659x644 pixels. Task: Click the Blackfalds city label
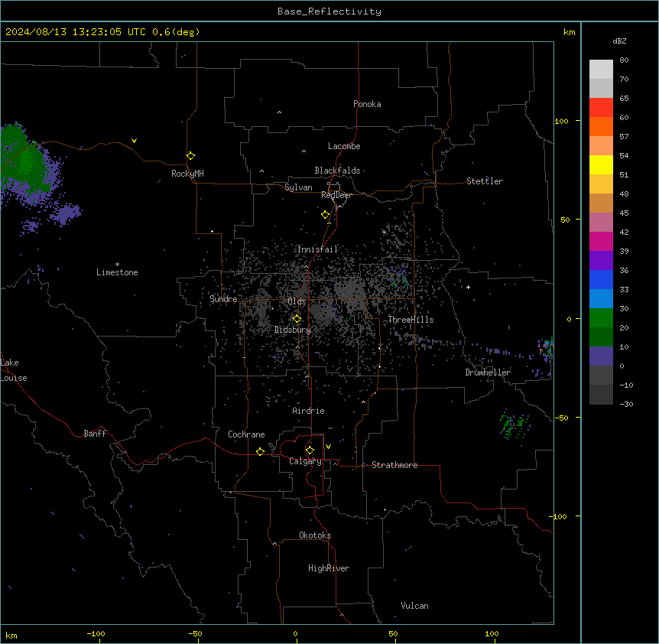point(337,171)
